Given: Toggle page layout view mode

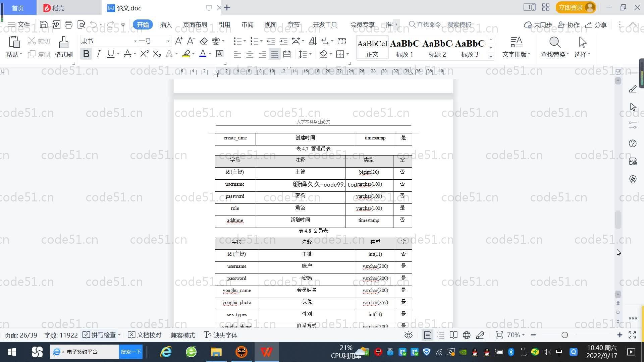Looking at the screenshot, I should pyautogui.click(x=427, y=335).
